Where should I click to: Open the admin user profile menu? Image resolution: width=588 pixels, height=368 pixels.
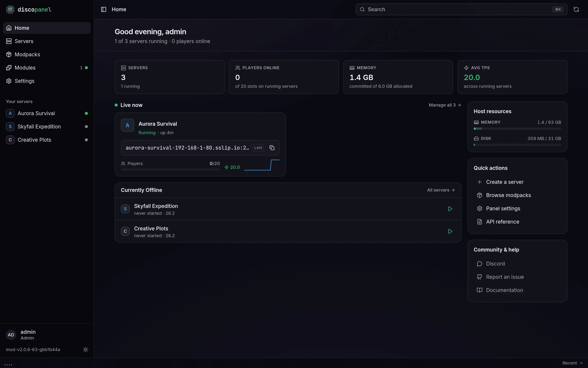[x=47, y=335]
